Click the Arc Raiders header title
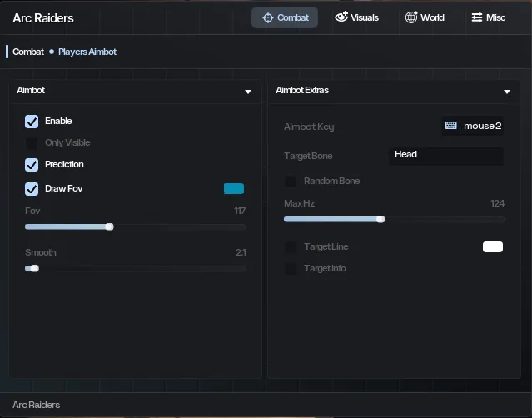This screenshot has width=532, height=418. (43, 18)
